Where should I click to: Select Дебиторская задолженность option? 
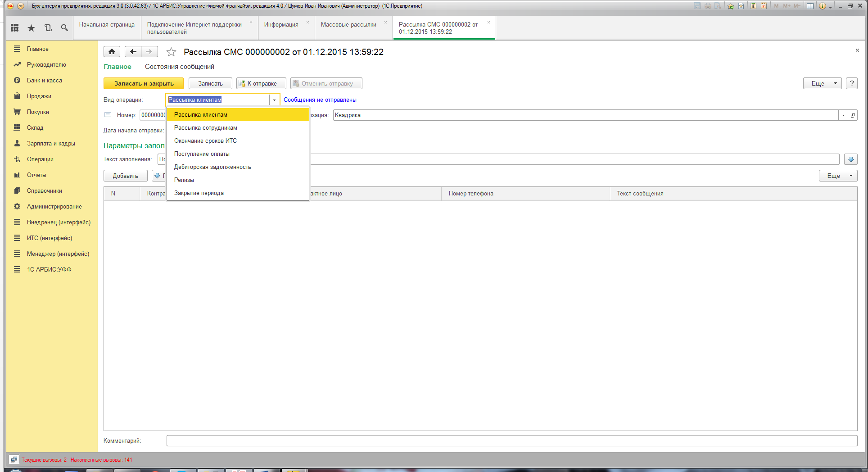pyautogui.click(x=238, y=167)
